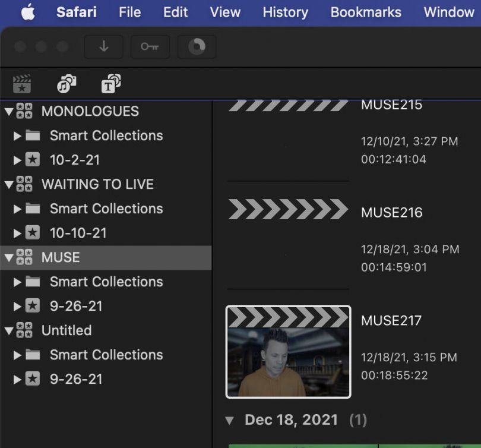Screen dimensions: 481x448
Task: Click the Import Media arrow icon
Action: pyautogui.click(x=104, y=46)
